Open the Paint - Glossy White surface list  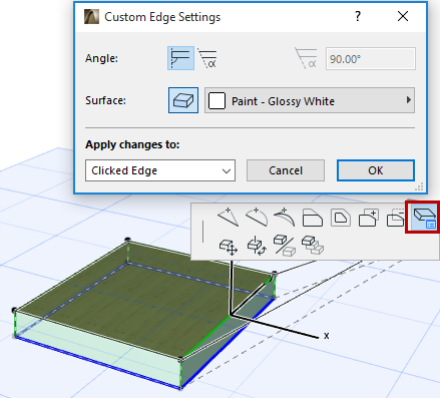309,100
